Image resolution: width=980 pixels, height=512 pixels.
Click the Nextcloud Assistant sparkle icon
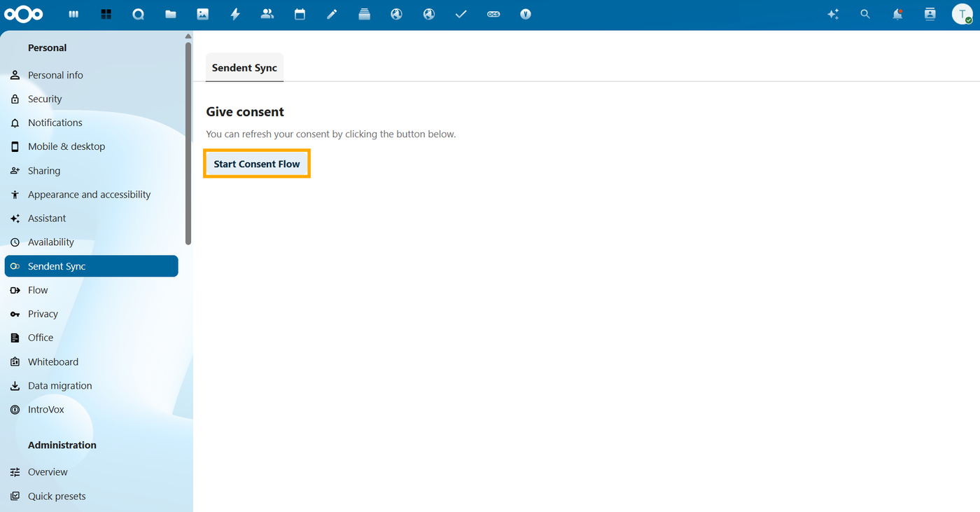tap(833, 14)
